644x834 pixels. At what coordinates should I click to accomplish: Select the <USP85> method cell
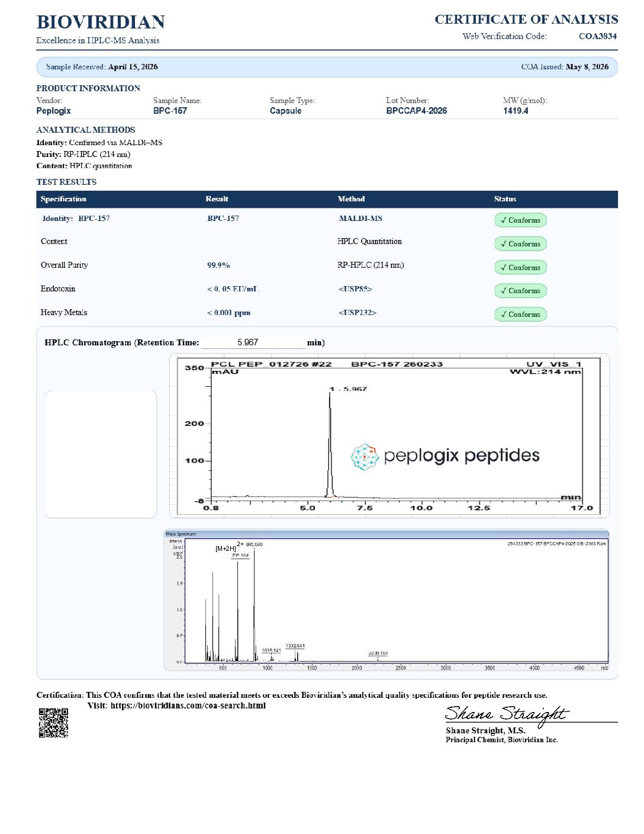(355, 289)
